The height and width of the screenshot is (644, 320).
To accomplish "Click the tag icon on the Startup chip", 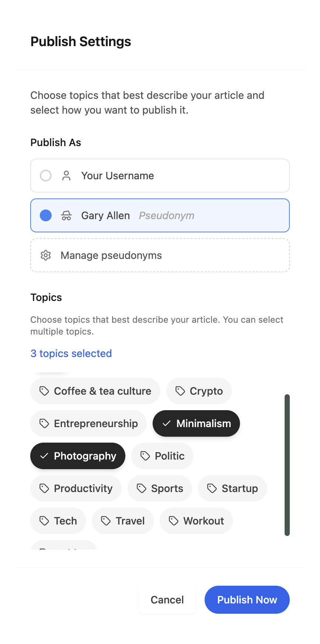I will coord(212,488).
